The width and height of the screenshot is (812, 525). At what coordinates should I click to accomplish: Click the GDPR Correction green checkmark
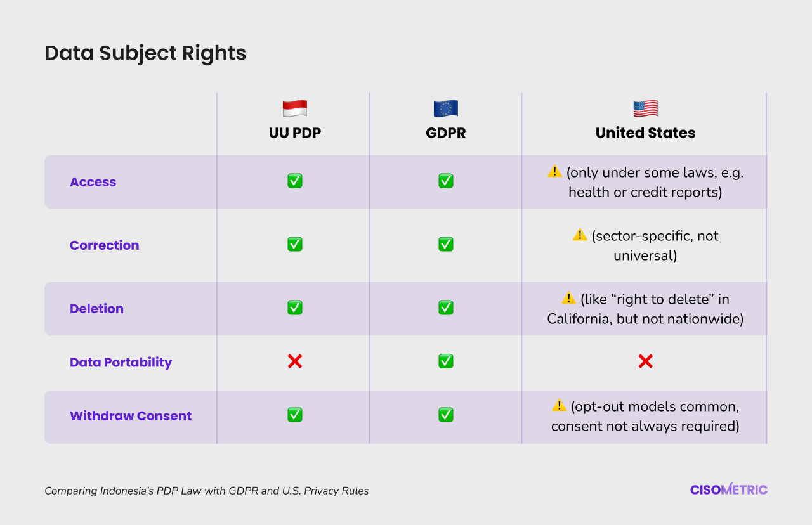[445, 244]
